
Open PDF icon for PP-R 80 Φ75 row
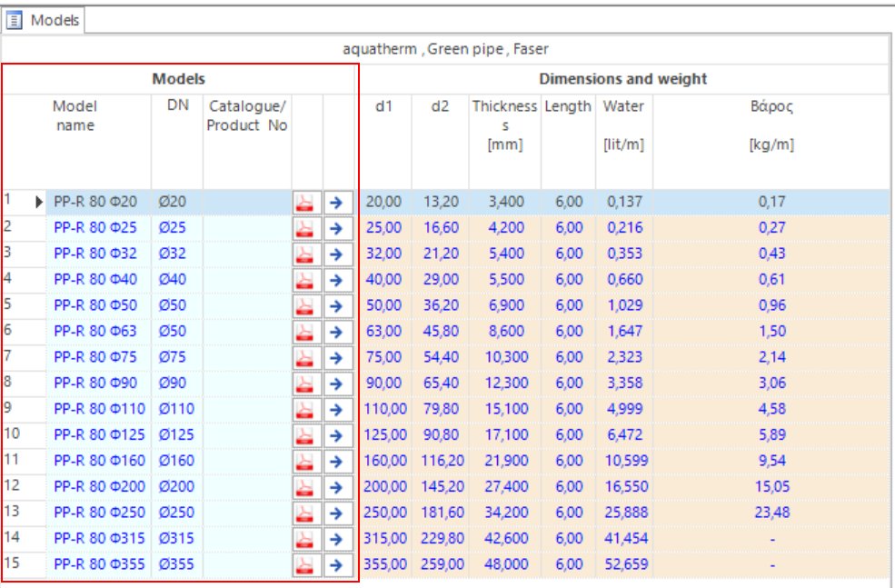306,357
